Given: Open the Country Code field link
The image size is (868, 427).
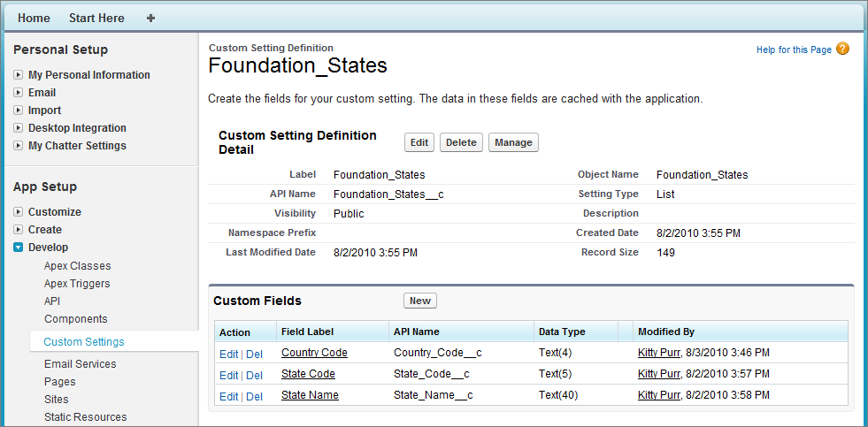Looking at the screenshot, I should pos(314,353).
